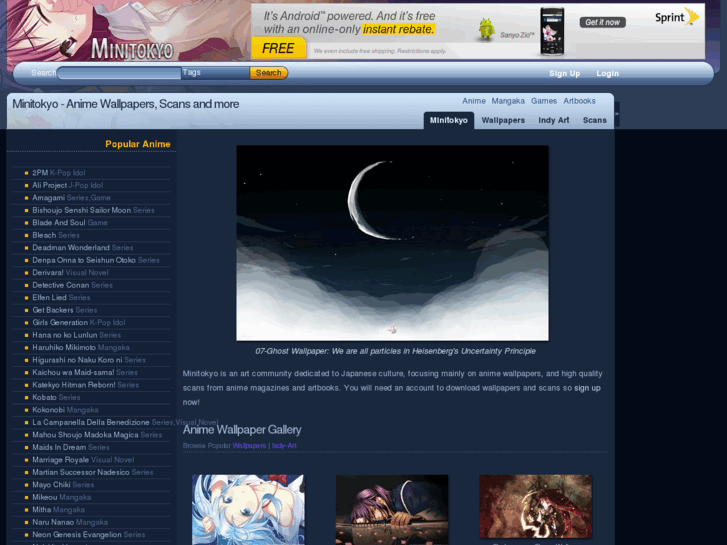Open the Anime category link
727x545 pixels.
tap(474, 101)
